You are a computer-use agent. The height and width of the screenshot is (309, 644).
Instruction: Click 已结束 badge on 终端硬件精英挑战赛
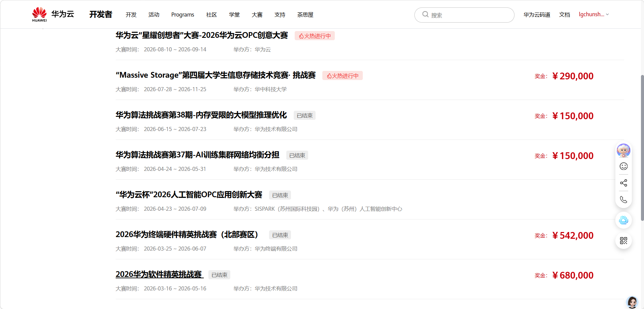(280, 235)
